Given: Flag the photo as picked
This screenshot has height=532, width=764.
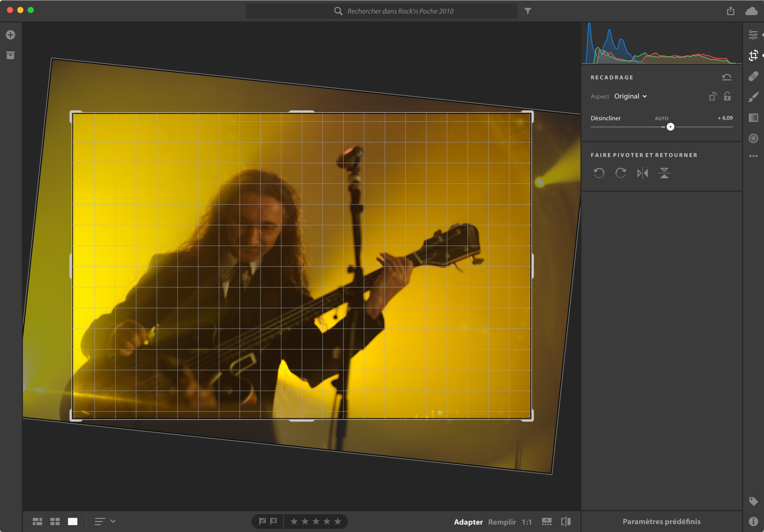Looking at the screenshot, I should pos(262,521).
